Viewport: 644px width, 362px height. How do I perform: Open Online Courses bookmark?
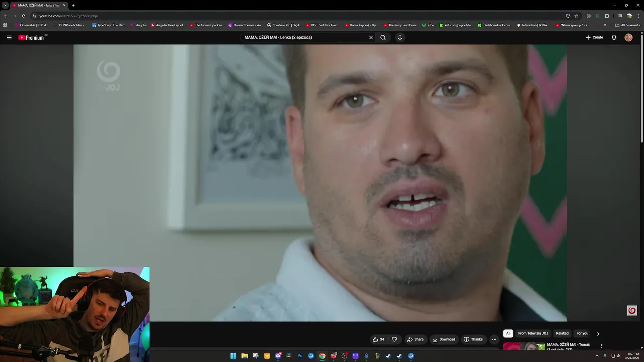(x=246, y=25)
